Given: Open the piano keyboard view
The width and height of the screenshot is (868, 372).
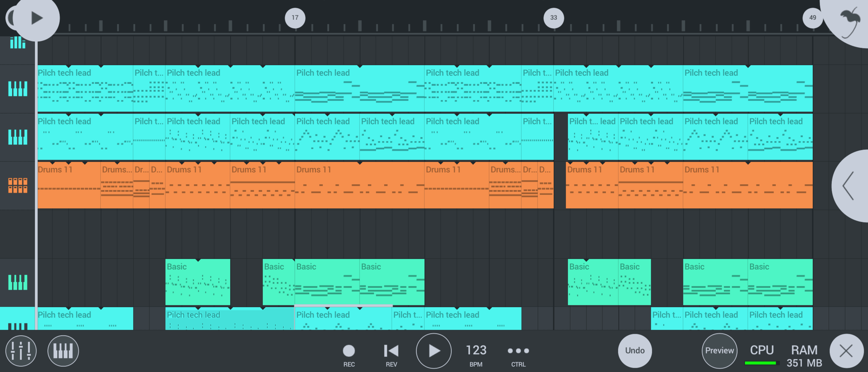Looking at the screenshot, I should point(63,351).
